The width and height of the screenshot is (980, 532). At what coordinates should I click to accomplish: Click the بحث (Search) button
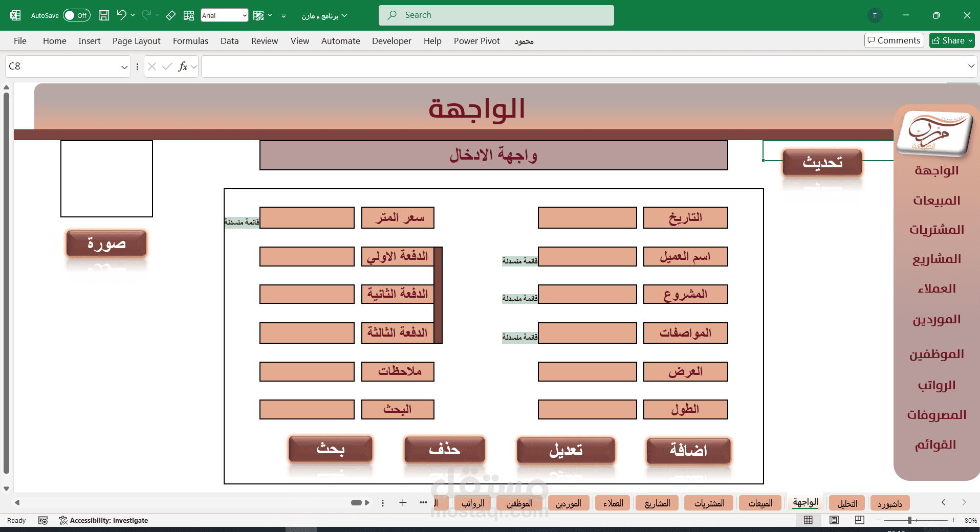[x=331, y=449]
